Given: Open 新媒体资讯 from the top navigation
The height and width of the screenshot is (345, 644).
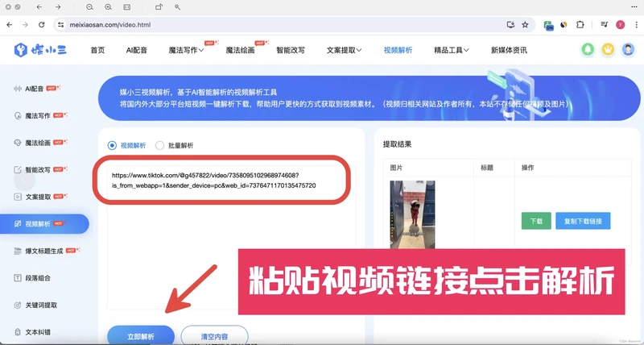Looking at the screenshot, I should (x=509, y=50).
